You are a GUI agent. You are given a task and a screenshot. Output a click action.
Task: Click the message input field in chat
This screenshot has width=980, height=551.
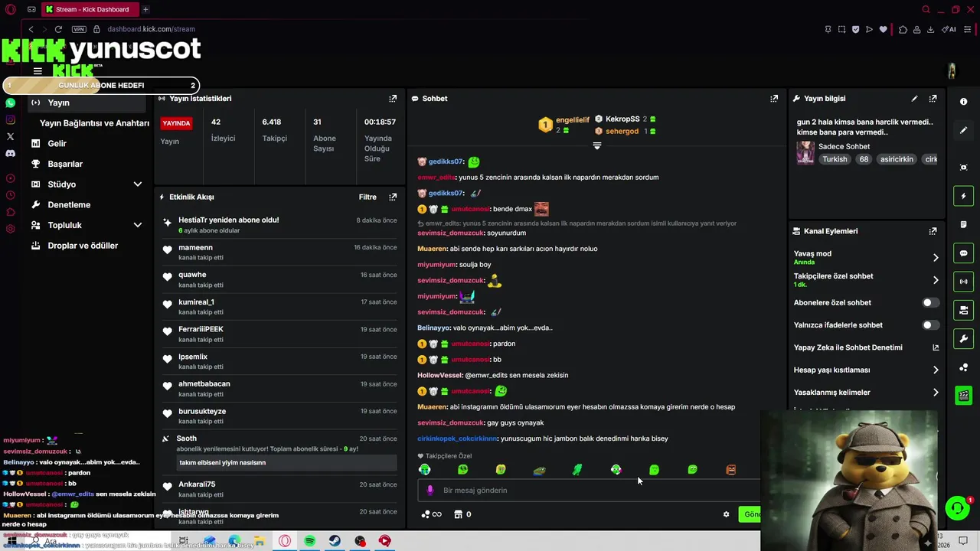tap(590, 491)
